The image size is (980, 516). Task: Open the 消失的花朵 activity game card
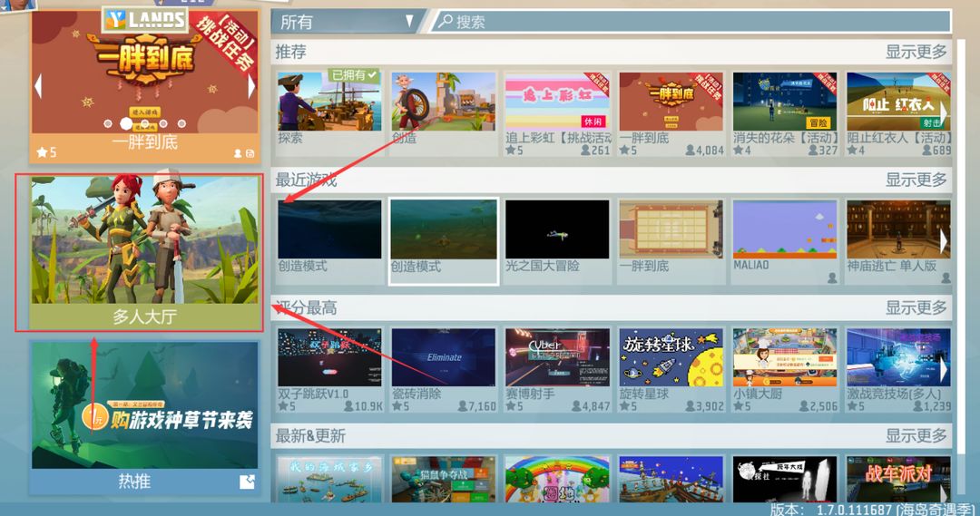[784, 113]
